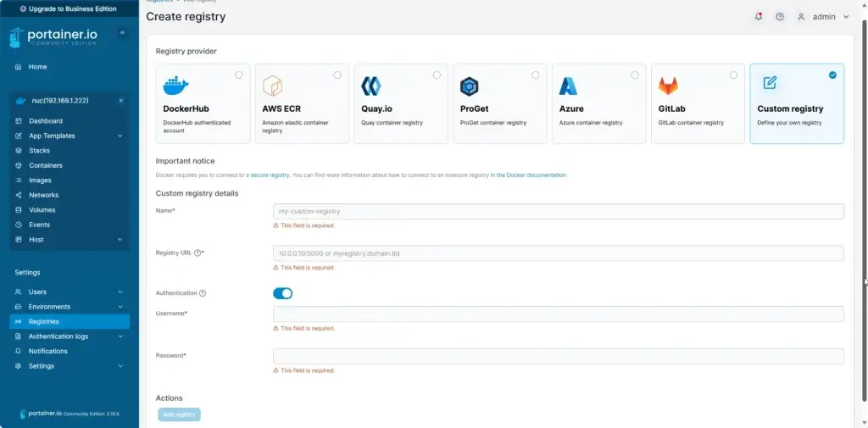The height and width of the screenshot is (428, 868).
Task: Open Upgrade to Business Edition banner
Action: 70,8
